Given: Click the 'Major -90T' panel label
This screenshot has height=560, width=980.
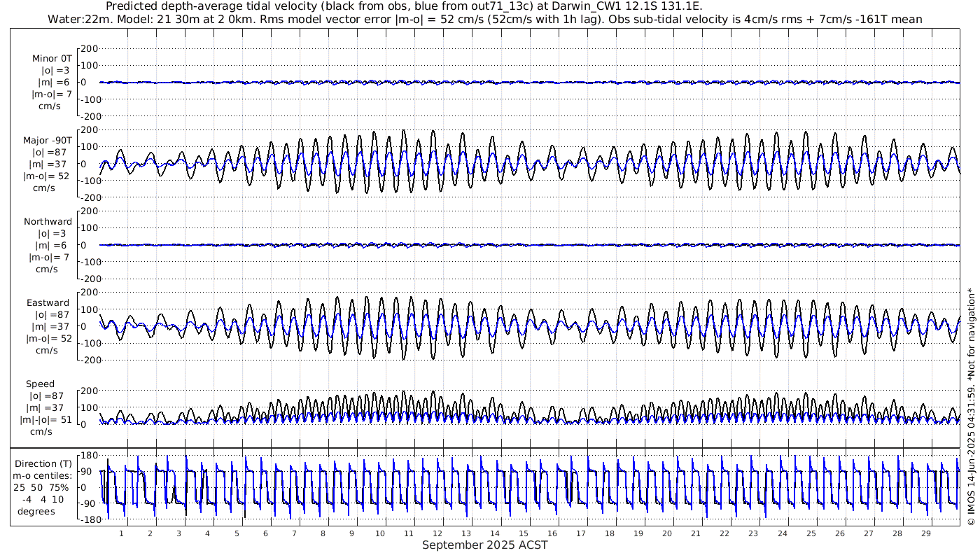Looking at the screenshot, I should click(48, 141).
